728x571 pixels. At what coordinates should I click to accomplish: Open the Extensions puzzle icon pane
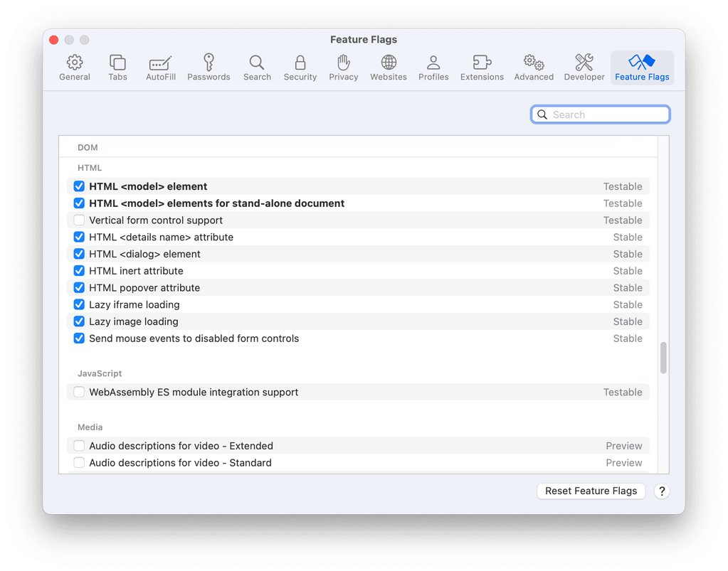(x=482, y=68)
